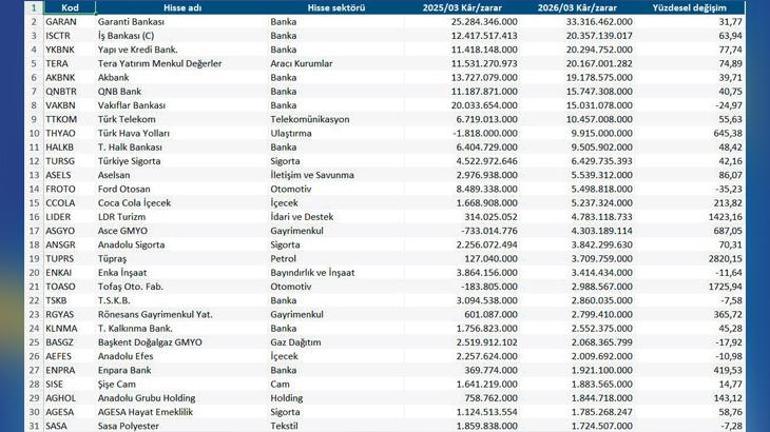Select row number 31 header
Screen dimensions: 770x432
click(x=34, y=426)
